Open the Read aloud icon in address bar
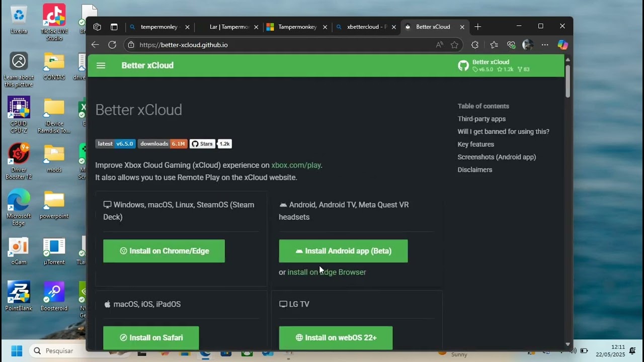The image size is (644, 362). click(440, 45)
